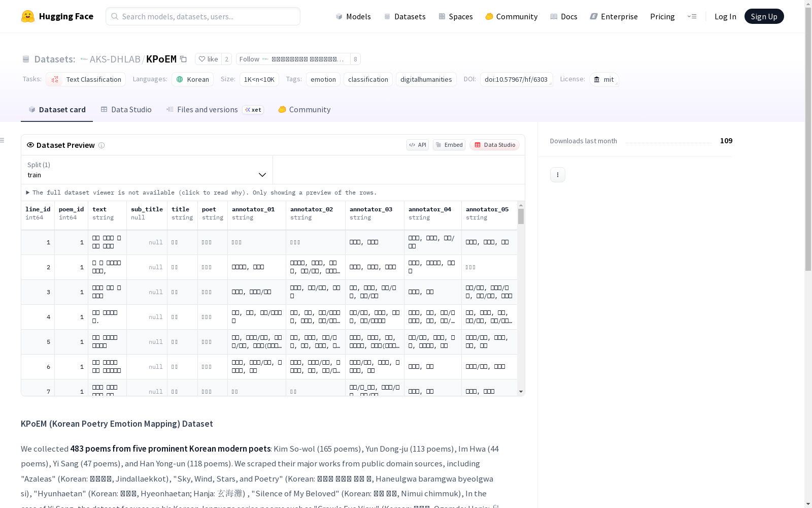
Task: Open the Models page
Action: (x=353, y=16)
